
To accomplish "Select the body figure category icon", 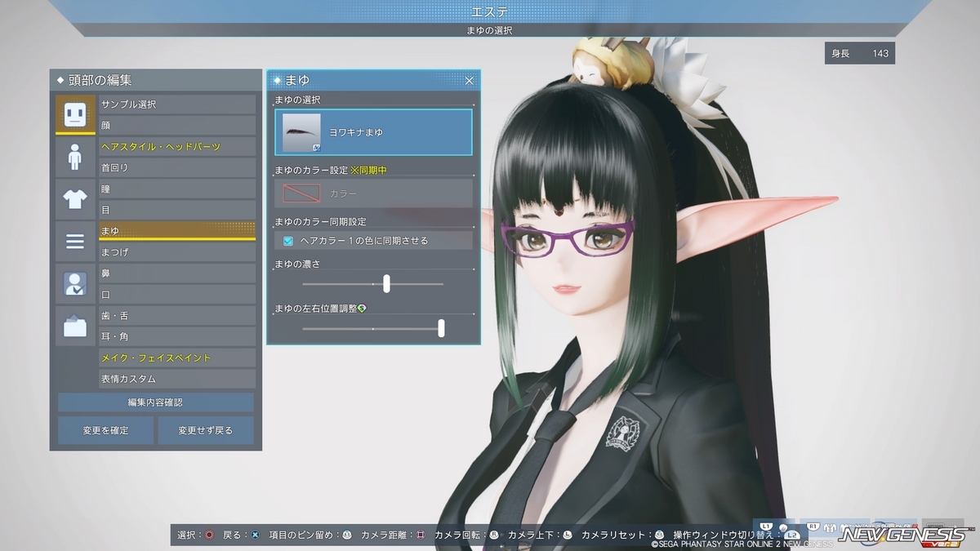I will (x=75, y=156).
